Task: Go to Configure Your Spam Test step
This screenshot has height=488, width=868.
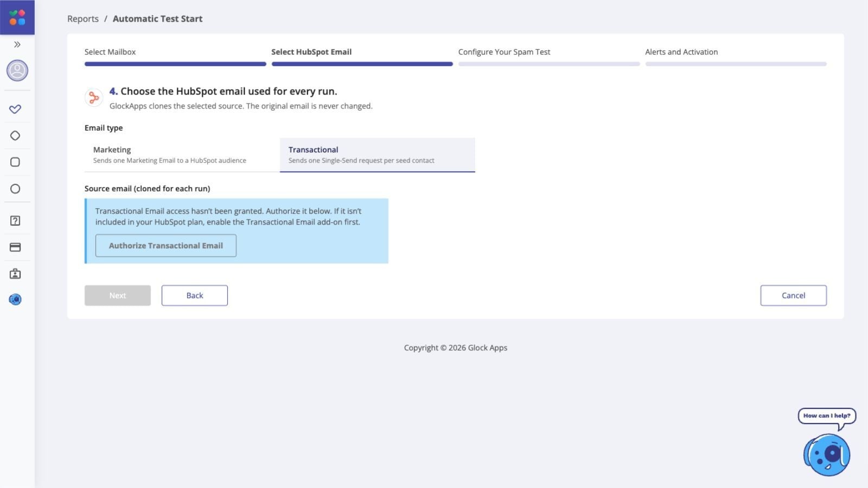Action: tap(504, 52)
